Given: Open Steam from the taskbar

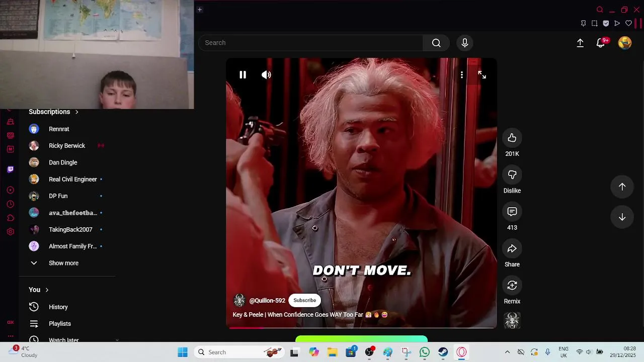Looking at the screenshot, I should (x=443, y=352).
